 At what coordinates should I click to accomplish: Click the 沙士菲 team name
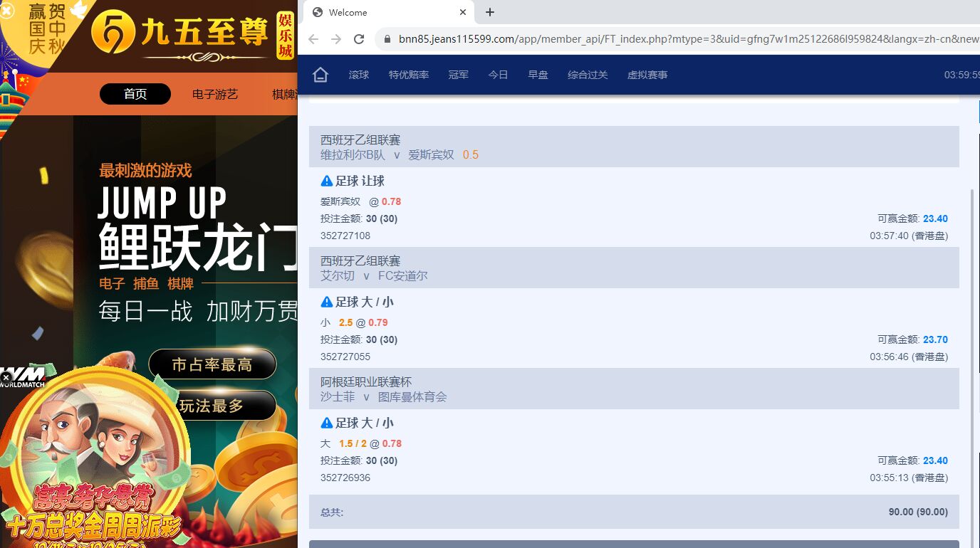click(x=338, y=396)
